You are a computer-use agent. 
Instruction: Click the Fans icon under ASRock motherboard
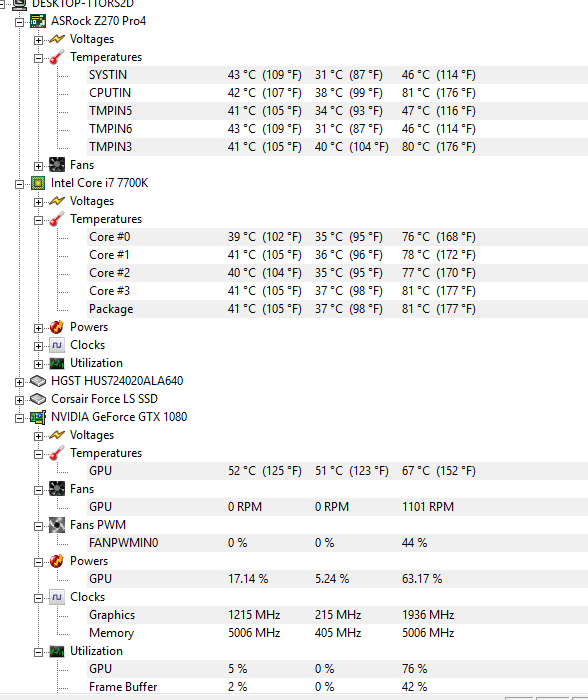click(57, 165)
